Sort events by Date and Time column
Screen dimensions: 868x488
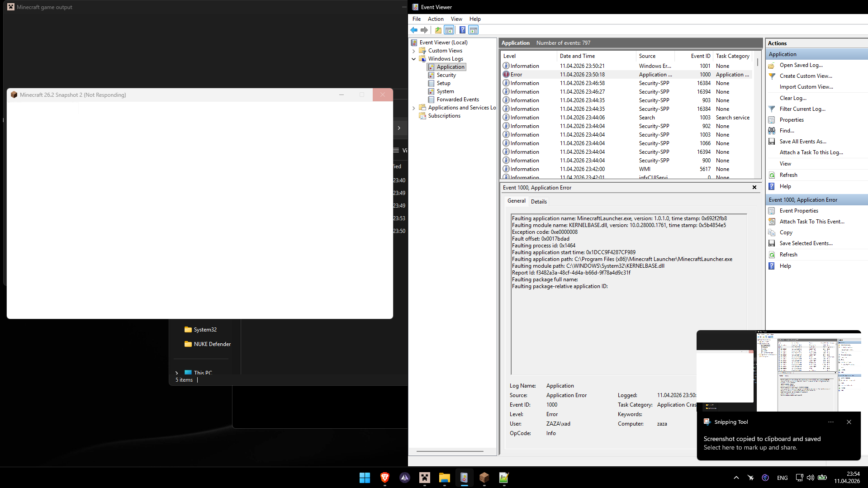coord(577,56)
